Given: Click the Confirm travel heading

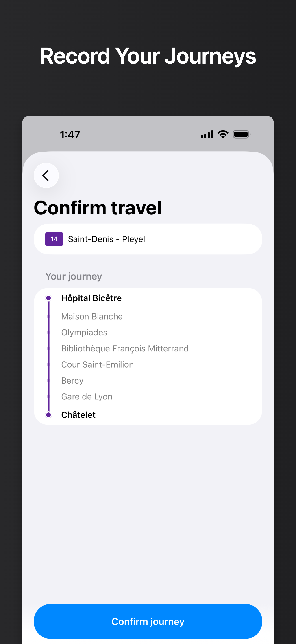Looking at the screenshot, I should (x=98, y=207).
